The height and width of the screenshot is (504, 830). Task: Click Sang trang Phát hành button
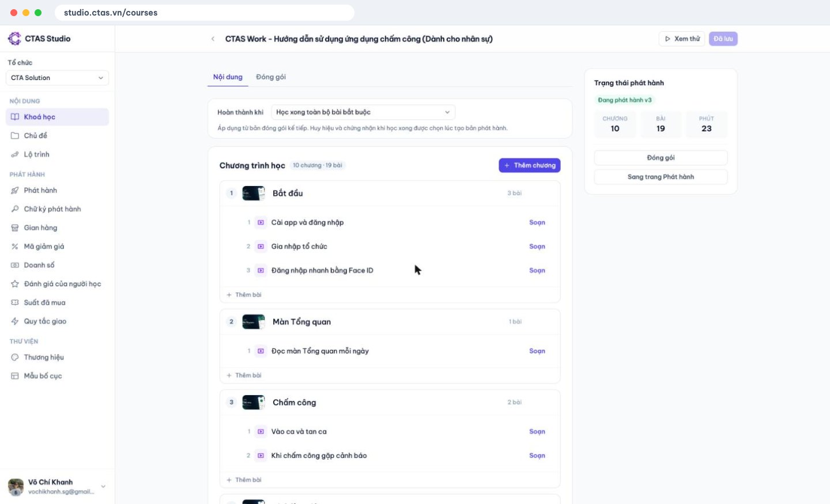tap(661, 177)
